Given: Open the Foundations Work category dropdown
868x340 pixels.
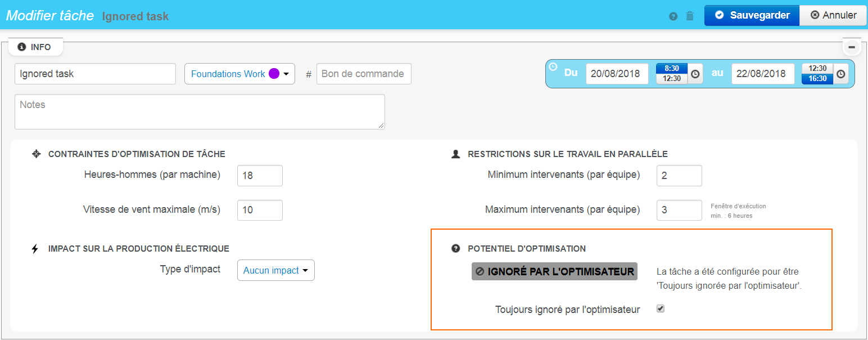Looking at the screenshot, I should click(x=239, y=73).
